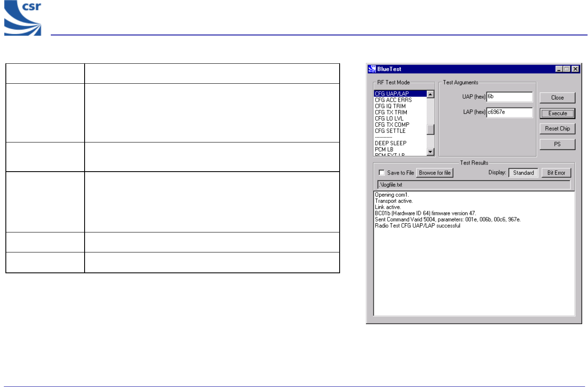The height and width of the screenshot is (387, 588).
Task: Enable the Save to File checkbox
Action: click(x=382, y=172)
